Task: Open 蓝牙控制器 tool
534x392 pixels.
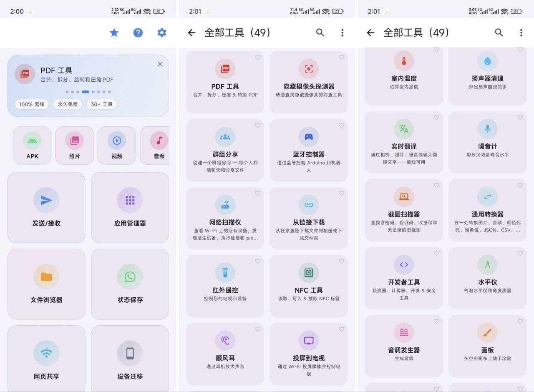Action: tap(309, 150)
